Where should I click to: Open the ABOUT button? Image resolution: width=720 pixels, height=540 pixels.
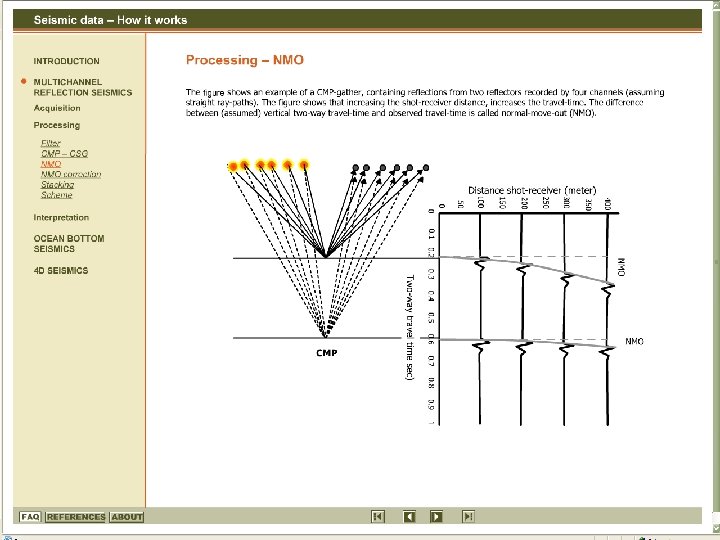(127, 517)
